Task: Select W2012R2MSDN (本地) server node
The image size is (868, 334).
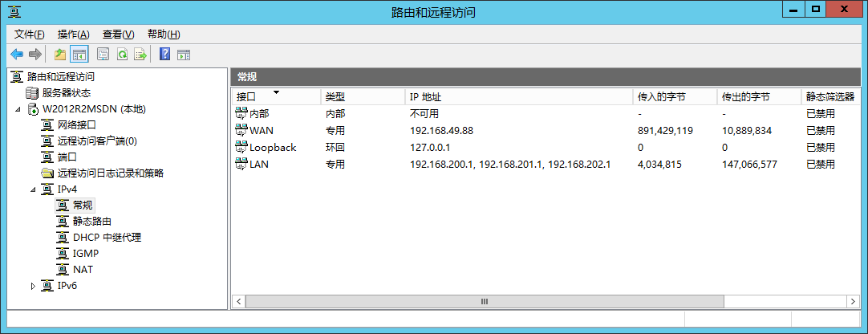Action: click(x=94, y=109)
